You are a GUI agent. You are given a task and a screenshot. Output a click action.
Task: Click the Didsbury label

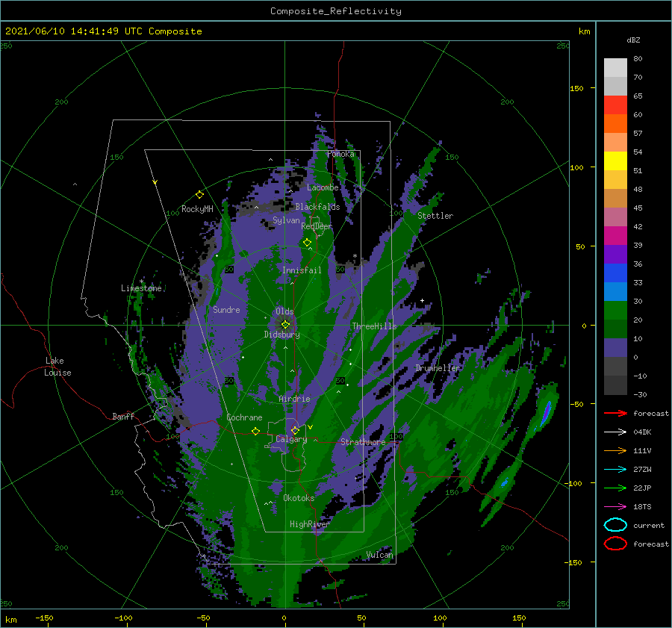(281, 335)
